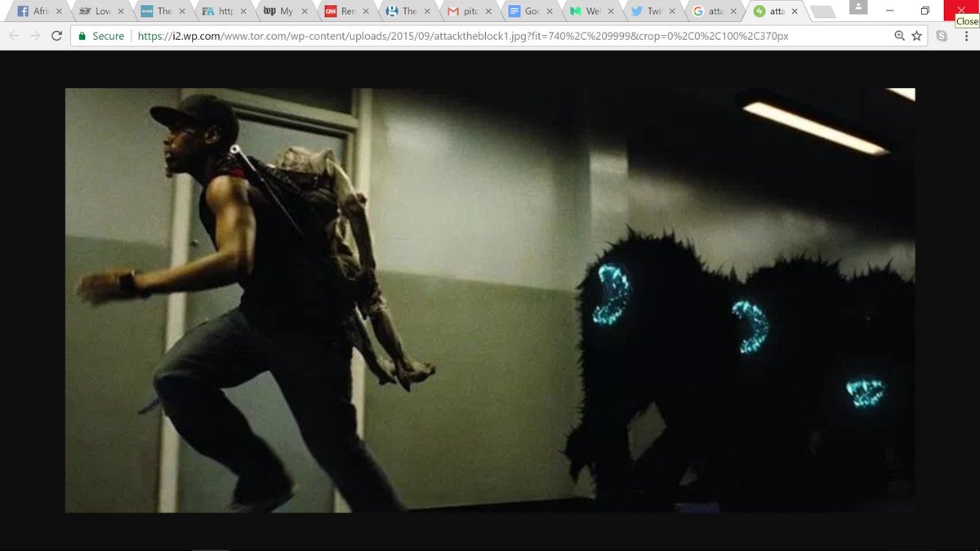980x551 pixels.
Task: Click the address bar URL
Action: [x=463, y=36]
